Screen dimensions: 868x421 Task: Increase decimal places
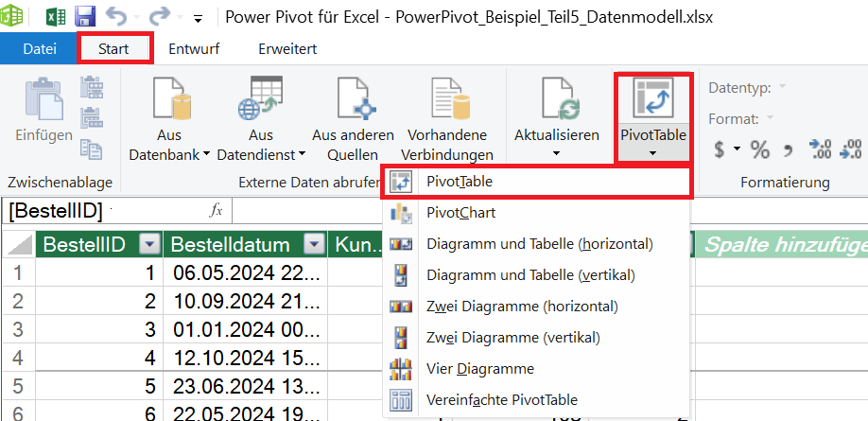click(x=820, y=149)
